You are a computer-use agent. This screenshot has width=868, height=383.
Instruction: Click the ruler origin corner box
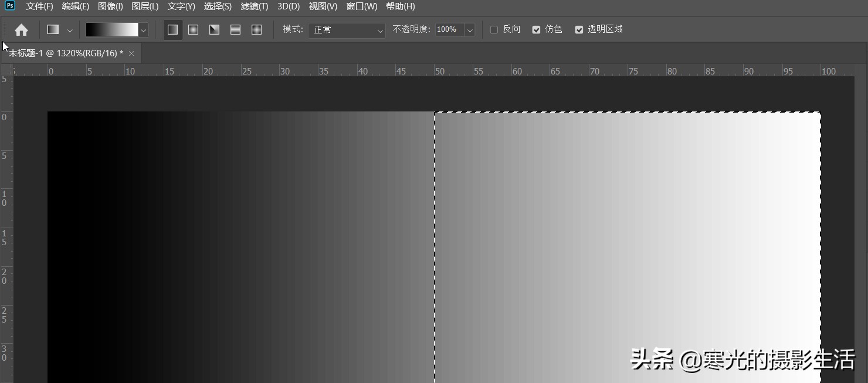coord(6,70)
